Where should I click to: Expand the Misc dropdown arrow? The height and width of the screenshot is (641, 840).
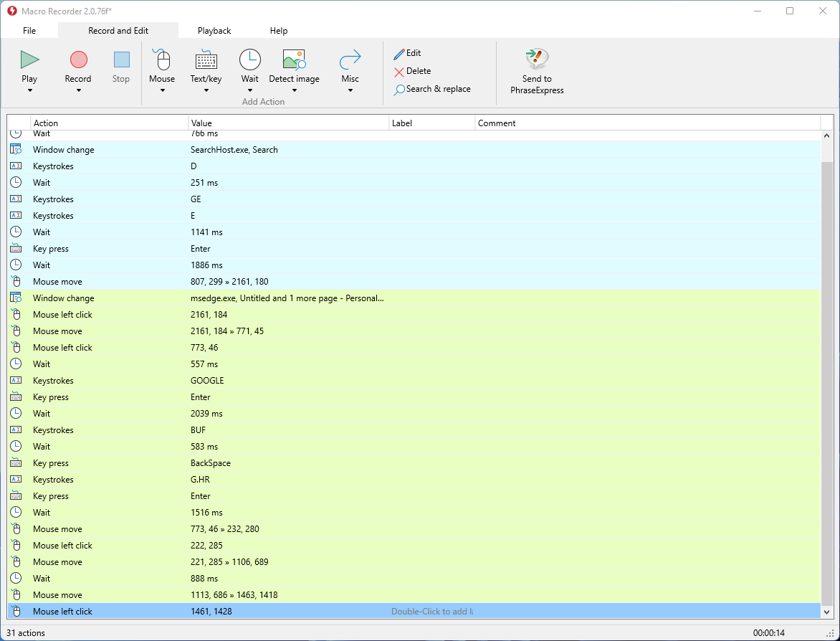coord(350,90)
